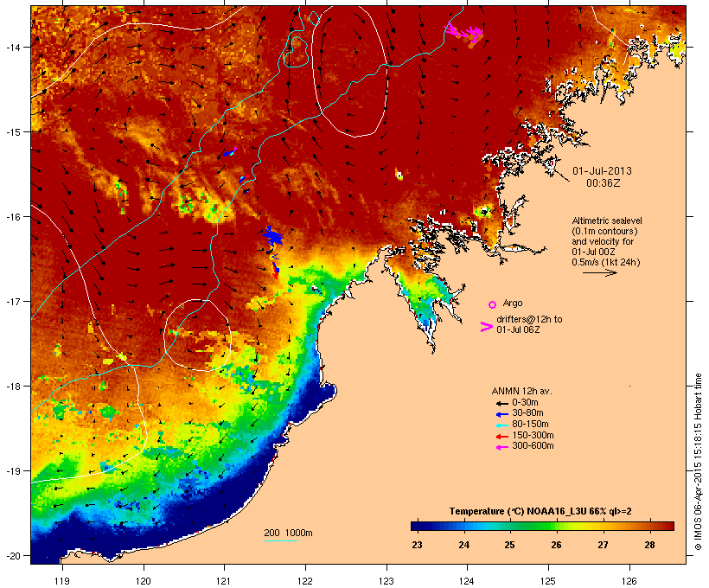Click the 'drifters@12h to' legend text

coord(529,319)
